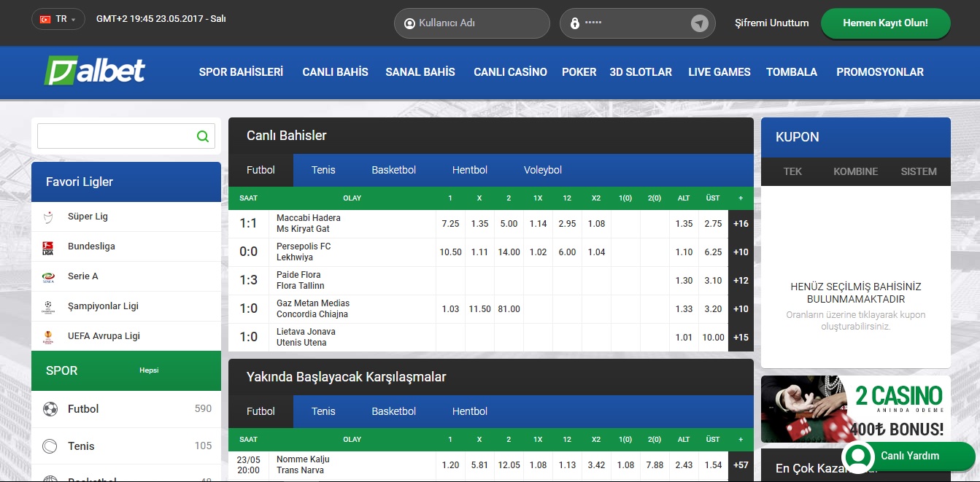Open the TR language dropdown
The height and width of the screenshot is (482, 980).
(58, 19)
